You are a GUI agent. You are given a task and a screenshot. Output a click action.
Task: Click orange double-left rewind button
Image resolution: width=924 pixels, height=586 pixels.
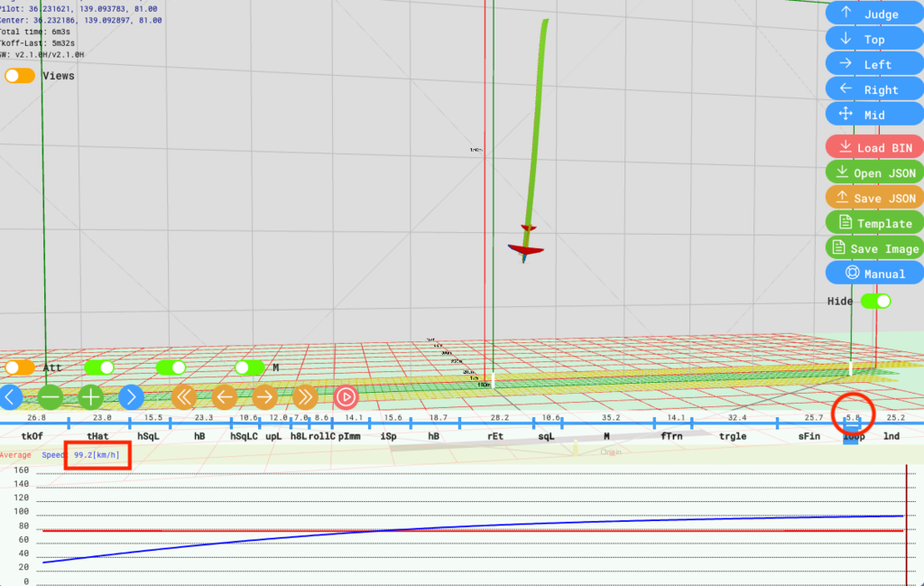pyautogui.click(x=184, y=396)
